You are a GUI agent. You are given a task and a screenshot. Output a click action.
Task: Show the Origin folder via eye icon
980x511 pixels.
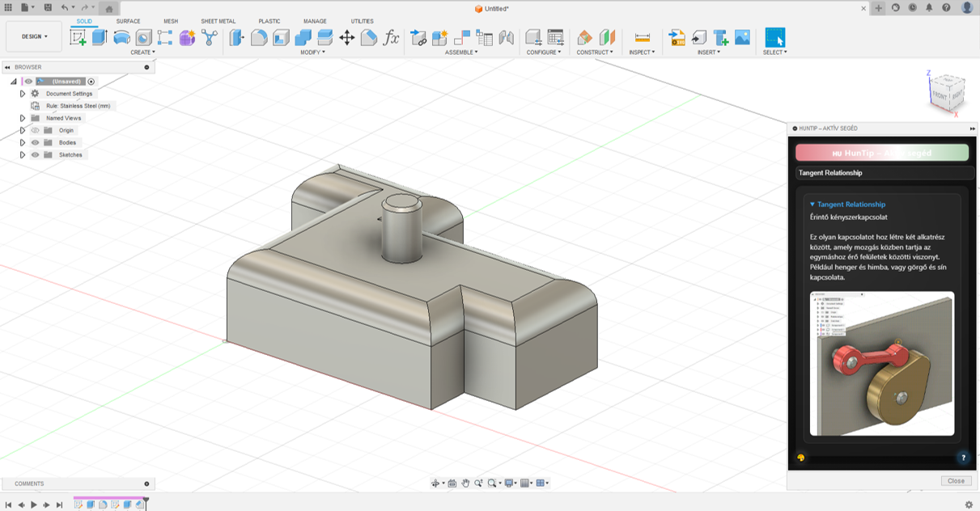point(35,130)
